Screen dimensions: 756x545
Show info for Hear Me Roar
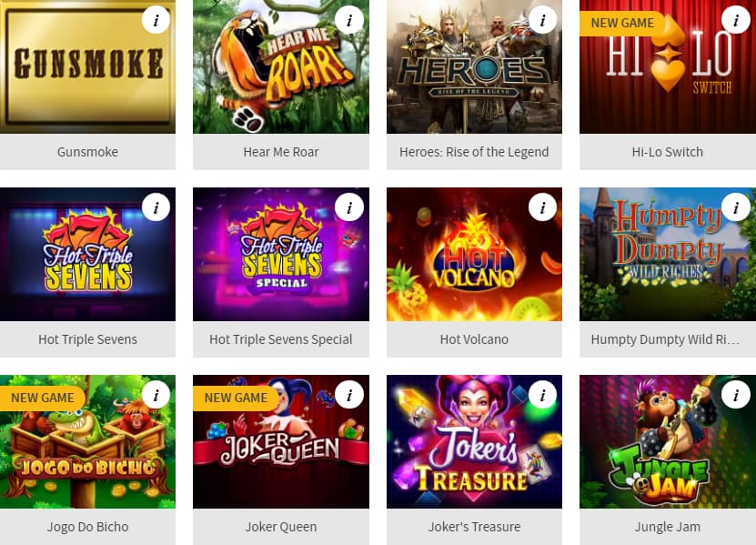pyautogui.click(x=349, y=20)
